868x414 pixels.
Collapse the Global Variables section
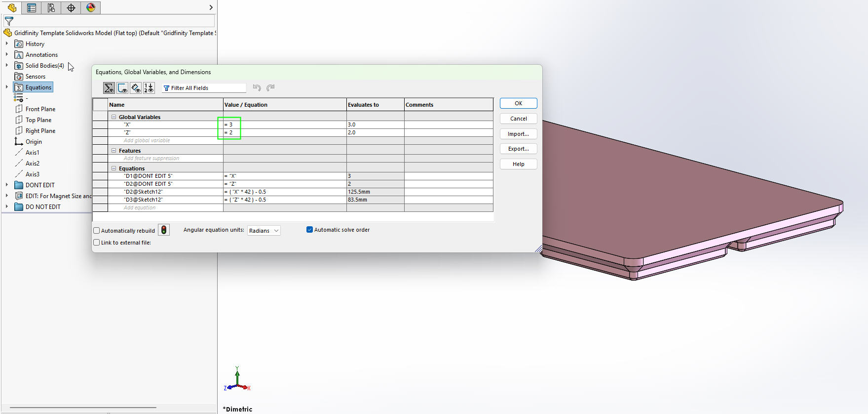pos(114,117)
